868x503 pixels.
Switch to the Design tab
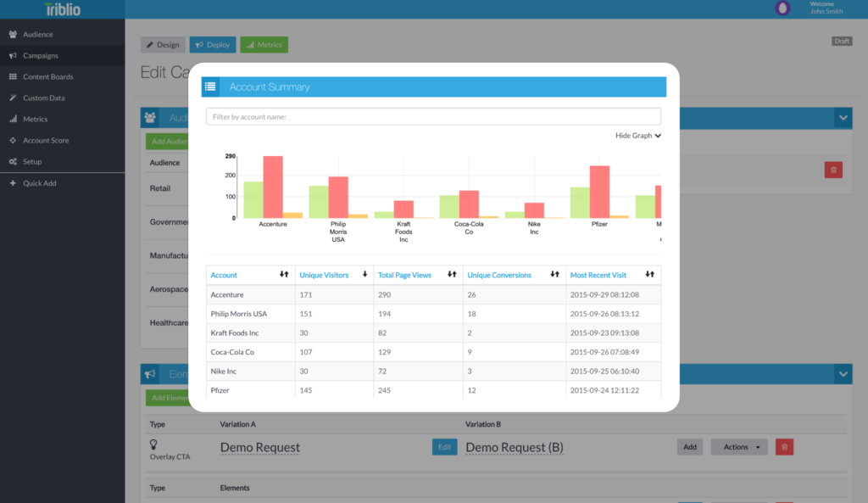click(x=163, y=45)
